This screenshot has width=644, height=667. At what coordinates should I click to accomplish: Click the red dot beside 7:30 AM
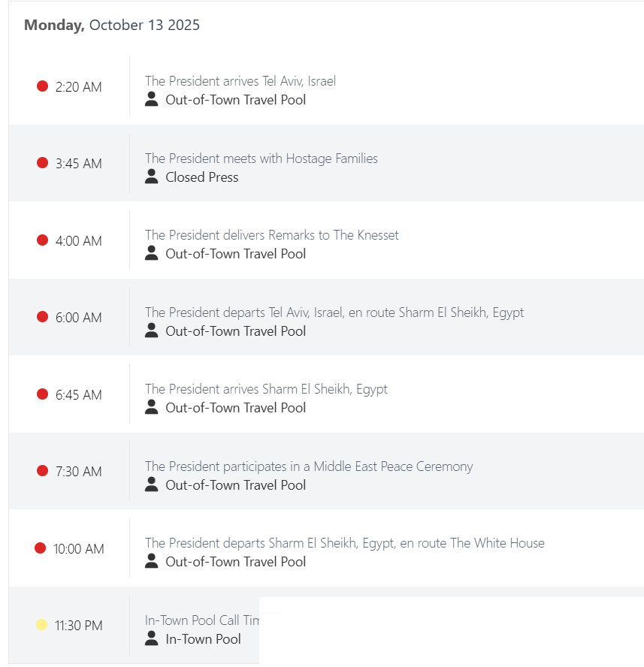tap(43, 471)
